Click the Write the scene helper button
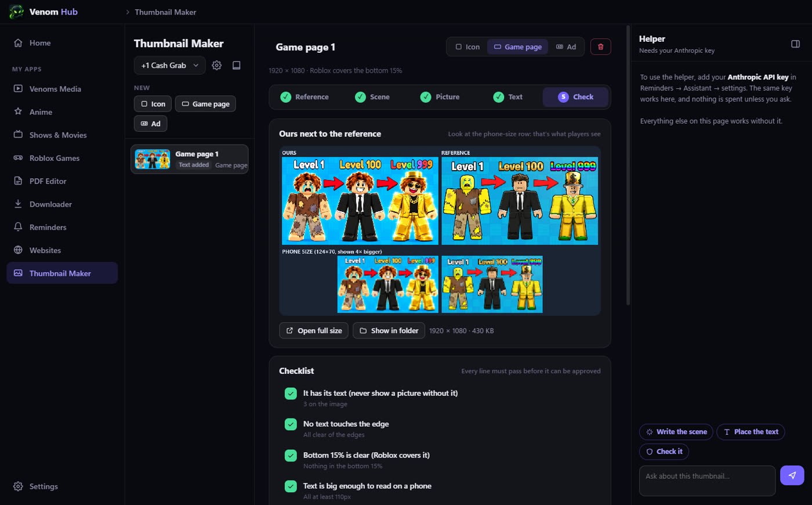The height and width of the screenshot is (505, 812). click(676, 432)
